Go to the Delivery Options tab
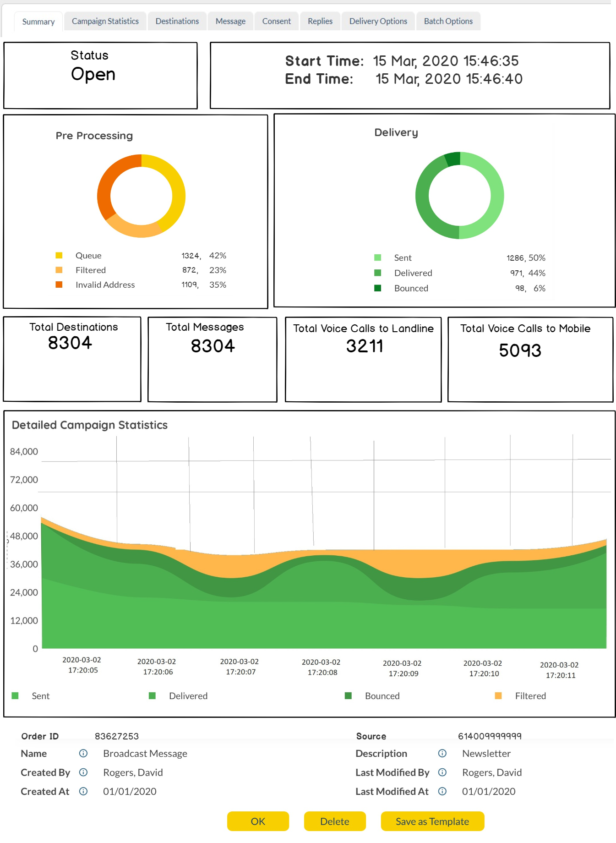 (x=378, y=21)
